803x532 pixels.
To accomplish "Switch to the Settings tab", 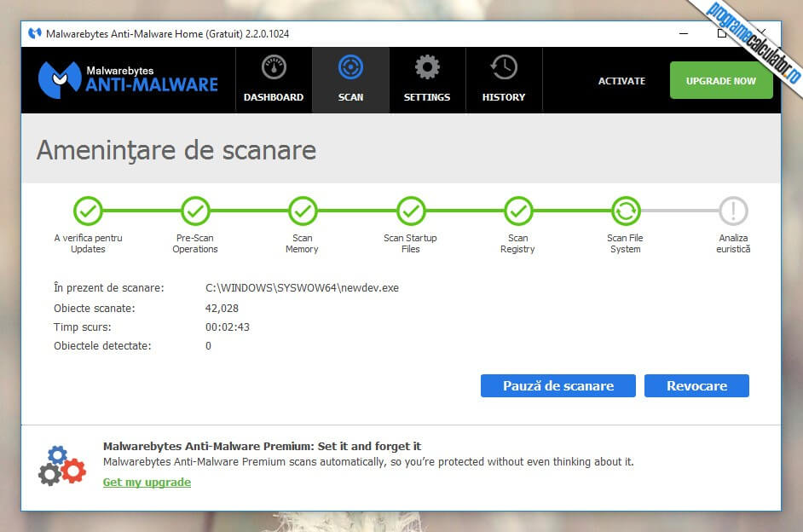I will point(427,80).
